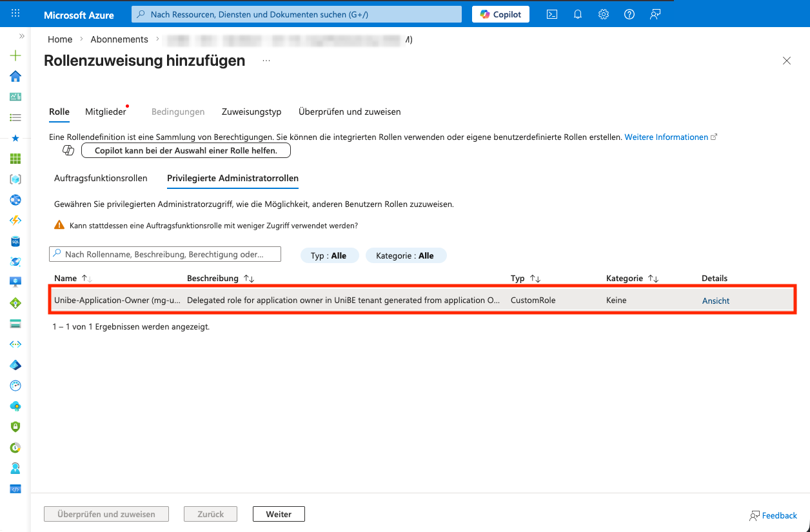Click the Home icon in left sidebar

coord(15,77)
